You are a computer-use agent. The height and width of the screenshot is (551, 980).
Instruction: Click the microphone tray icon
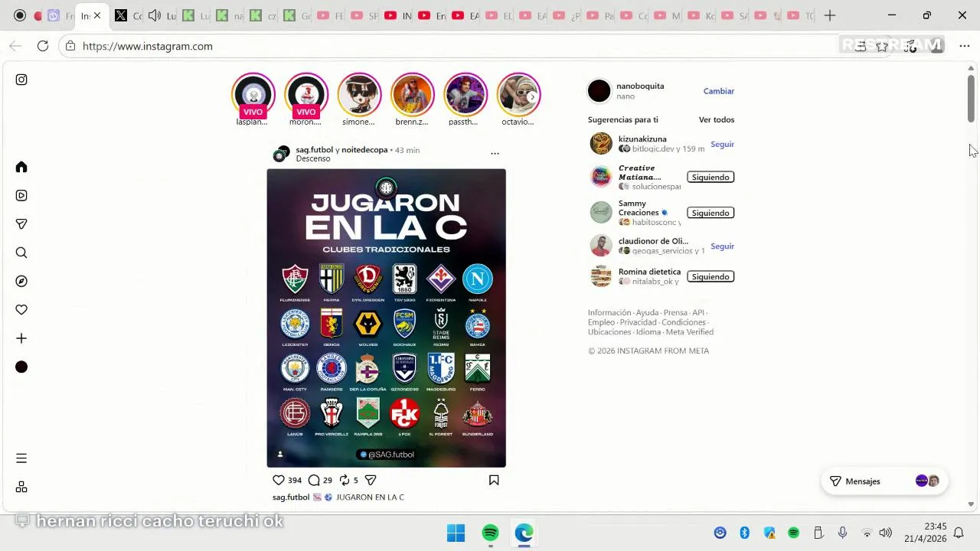pyautogui.click(x=842, y=533)
